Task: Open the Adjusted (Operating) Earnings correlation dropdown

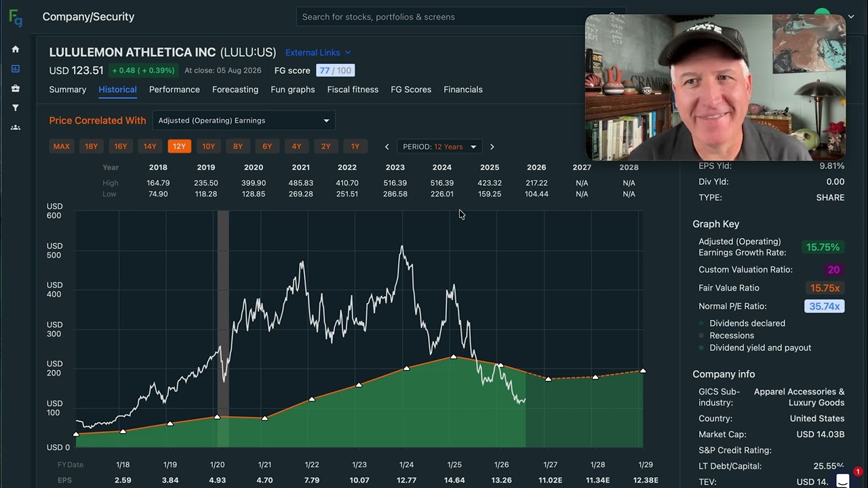Action: 243,121
